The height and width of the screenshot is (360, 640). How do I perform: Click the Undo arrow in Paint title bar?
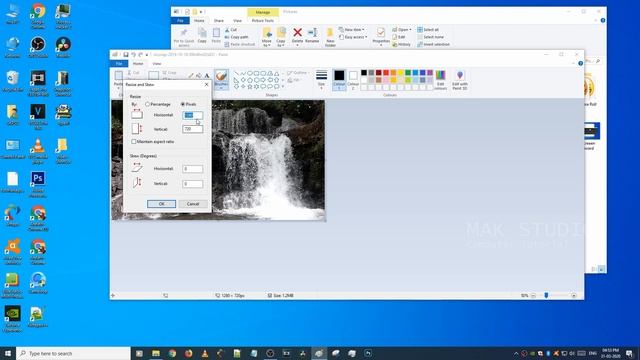click(133, 54)
